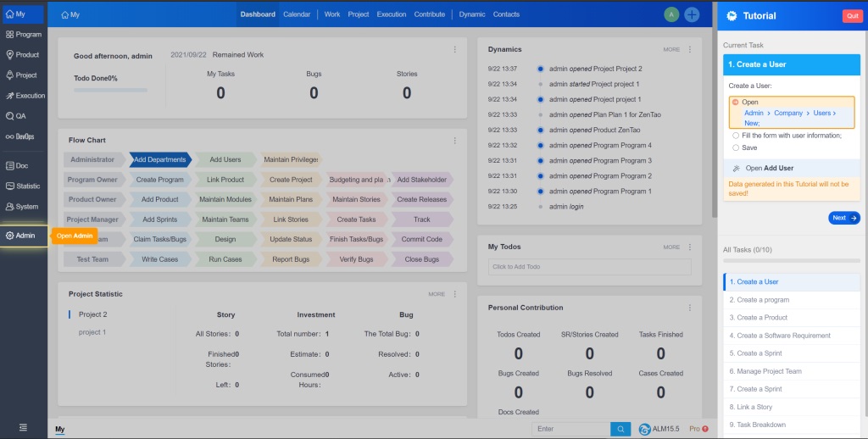
Task: Click Next in the tutorial panel
Action: (843, 218)
